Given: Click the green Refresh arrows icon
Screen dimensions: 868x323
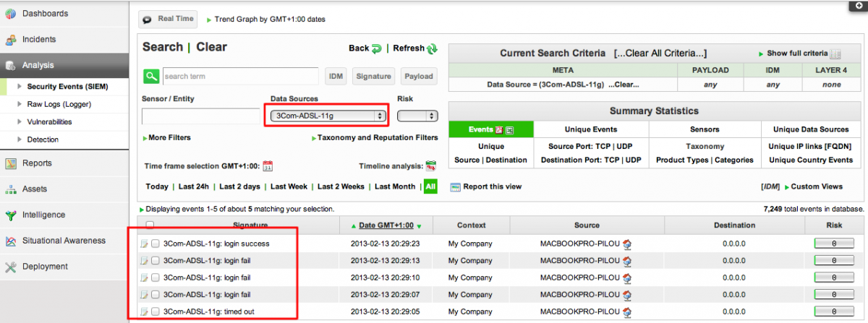Looking at the screenshot, I should coord(432,49).
